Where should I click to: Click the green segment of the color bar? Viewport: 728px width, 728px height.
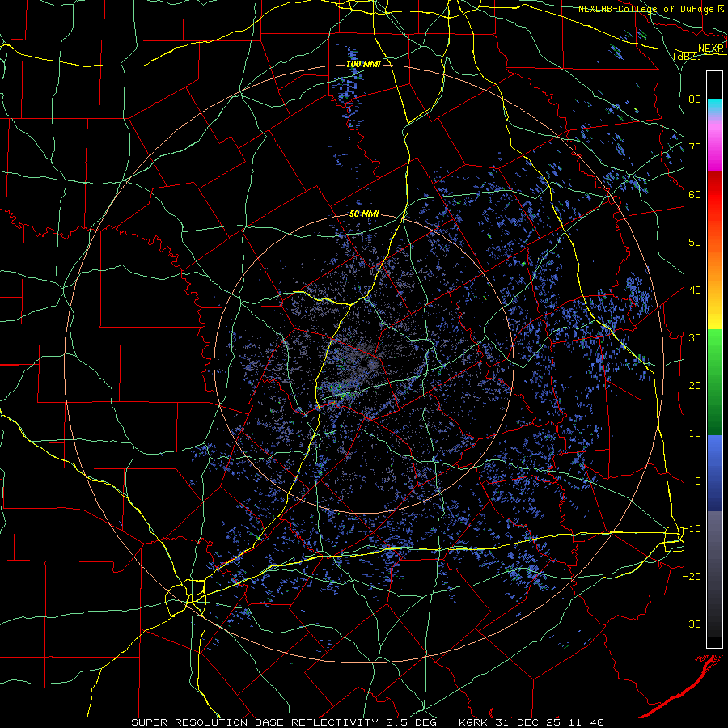pos(714,382)
